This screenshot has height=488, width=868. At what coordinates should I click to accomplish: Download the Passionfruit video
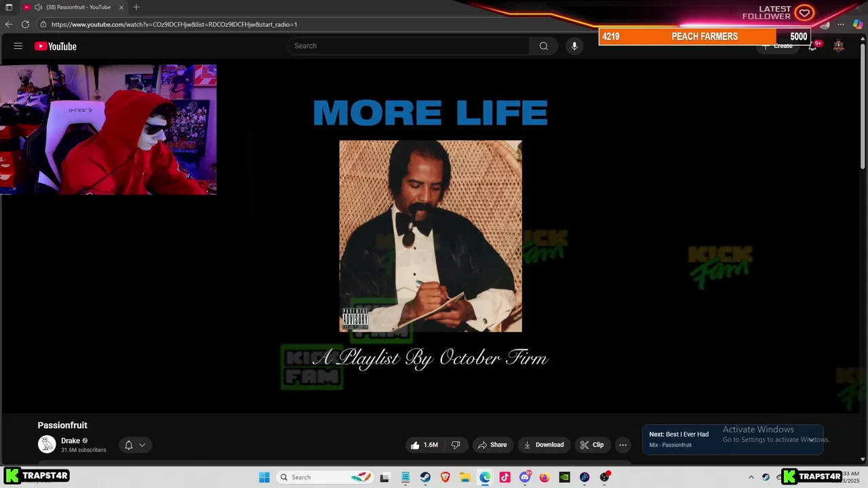pyautogui.click(x=545, y=445)
